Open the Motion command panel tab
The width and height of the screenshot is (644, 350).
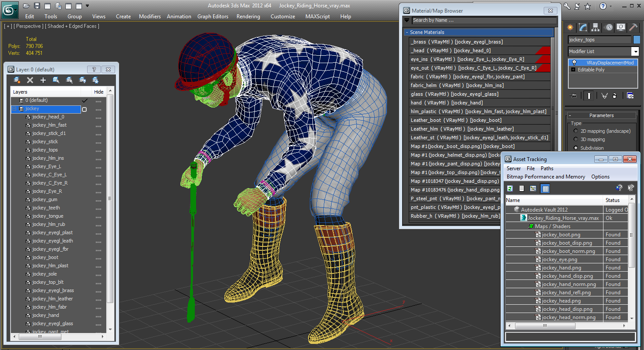point(609,27)
